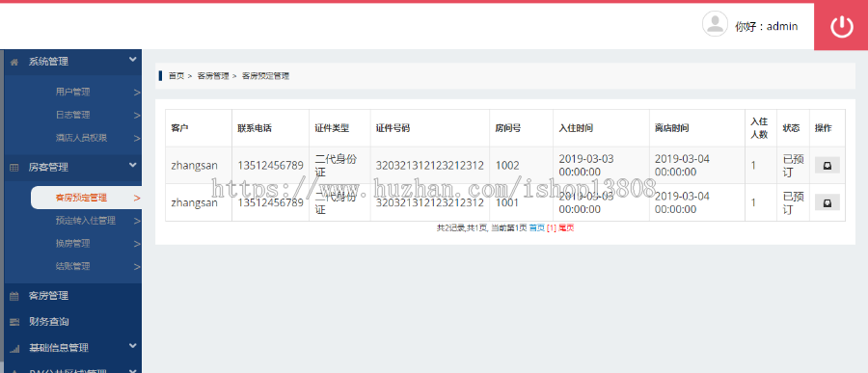The height and width of the screenshot is (373, 868).
Task: Open 预定转入住管理 in the sidebar
Action: pos(85,221)
